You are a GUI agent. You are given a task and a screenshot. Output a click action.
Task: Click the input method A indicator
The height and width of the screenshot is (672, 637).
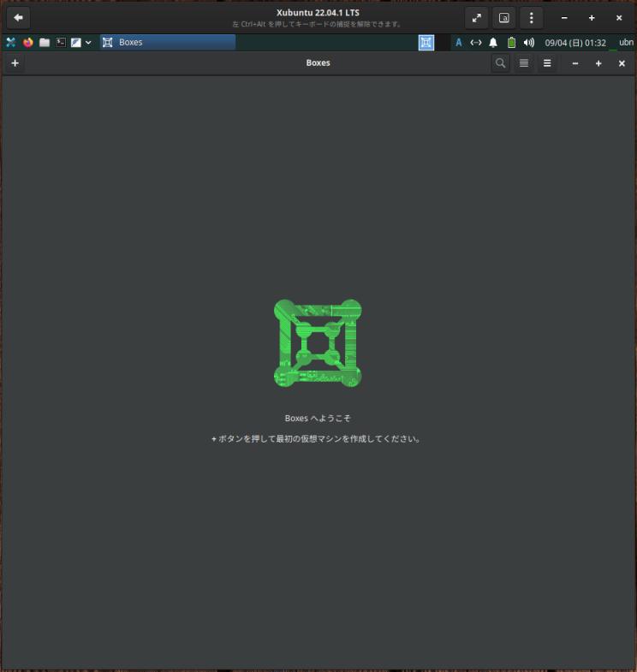point(459,43)
